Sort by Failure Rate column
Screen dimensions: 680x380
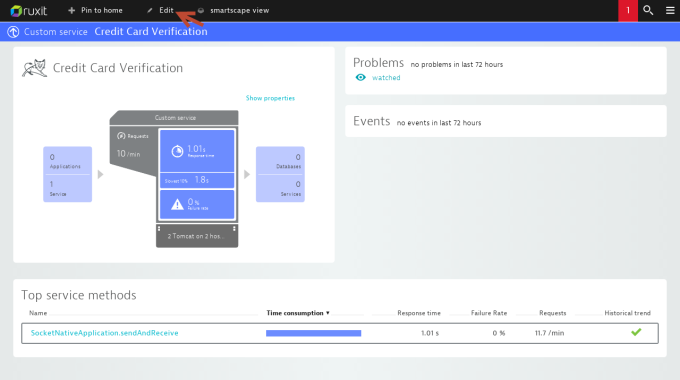489,313
